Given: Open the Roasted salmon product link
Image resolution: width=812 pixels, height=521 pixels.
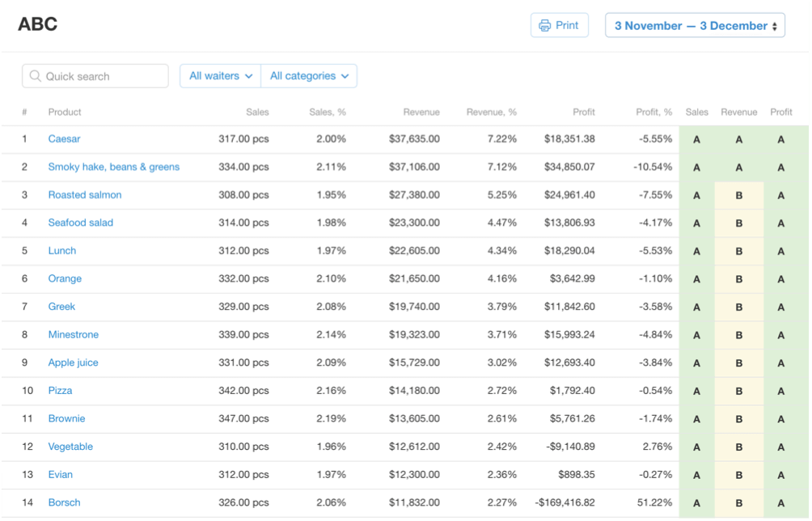Looking at the screenshot, I should 85,195.
